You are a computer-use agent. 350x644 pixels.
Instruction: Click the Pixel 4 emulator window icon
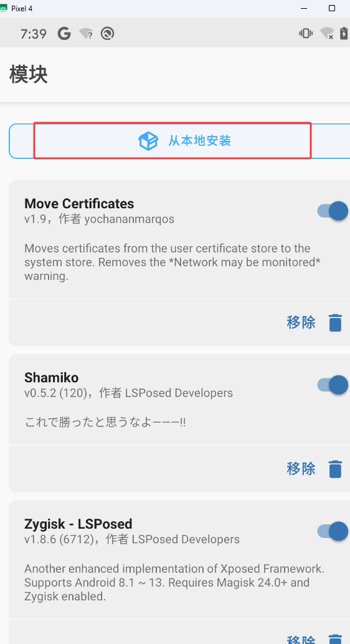click(x=4, y=8)
